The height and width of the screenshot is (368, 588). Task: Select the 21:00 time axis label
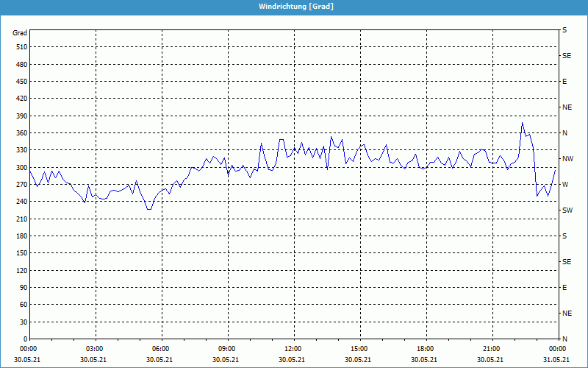[x=492, y=349]
